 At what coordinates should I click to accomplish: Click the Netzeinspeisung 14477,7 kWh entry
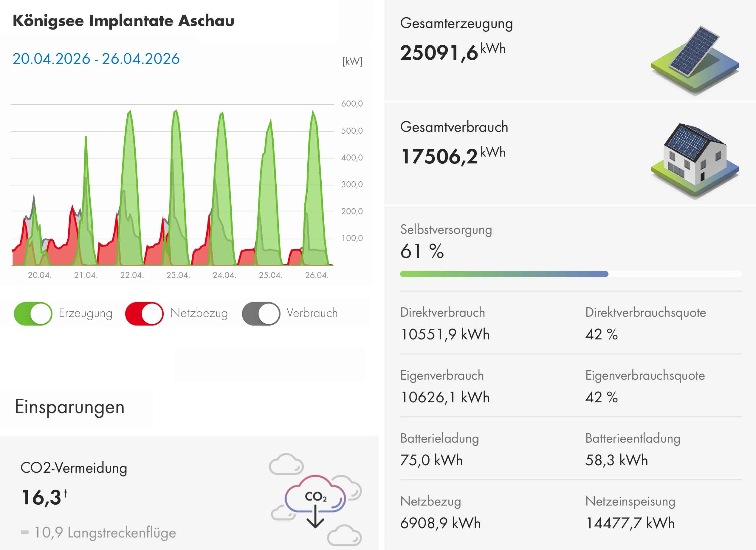[630, 523]
